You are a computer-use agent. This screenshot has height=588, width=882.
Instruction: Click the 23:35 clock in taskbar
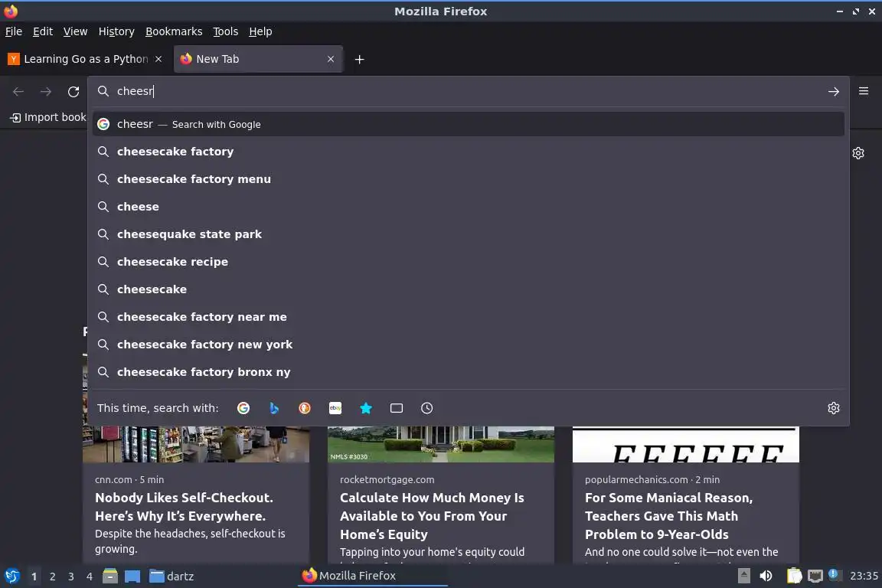tap(864, 576)
